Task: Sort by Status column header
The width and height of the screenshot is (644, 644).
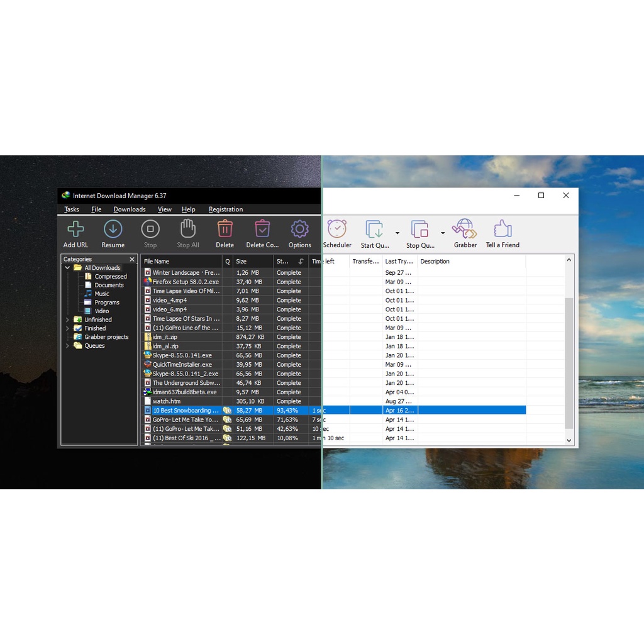Action: point(291,261)
